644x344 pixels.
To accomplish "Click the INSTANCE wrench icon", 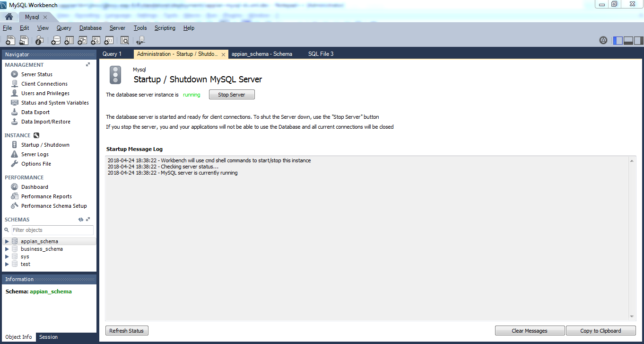I will pyautogui.click(x=36, y=135).
